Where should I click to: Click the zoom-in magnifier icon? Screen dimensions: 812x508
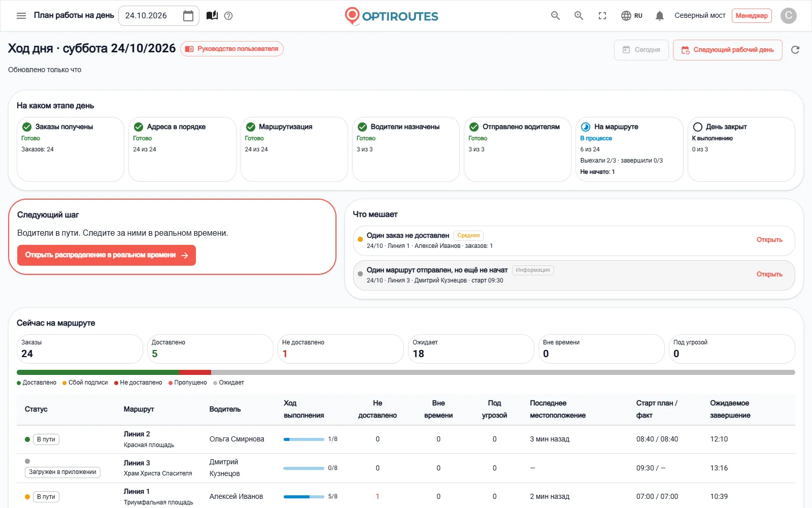click(x=579, y=16)
